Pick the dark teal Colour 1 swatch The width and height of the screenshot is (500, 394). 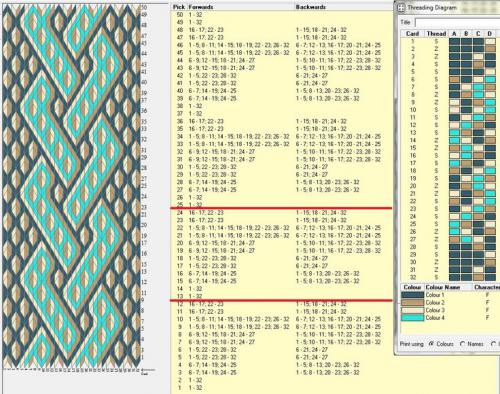pyautogui.click(x=412, y=295)
